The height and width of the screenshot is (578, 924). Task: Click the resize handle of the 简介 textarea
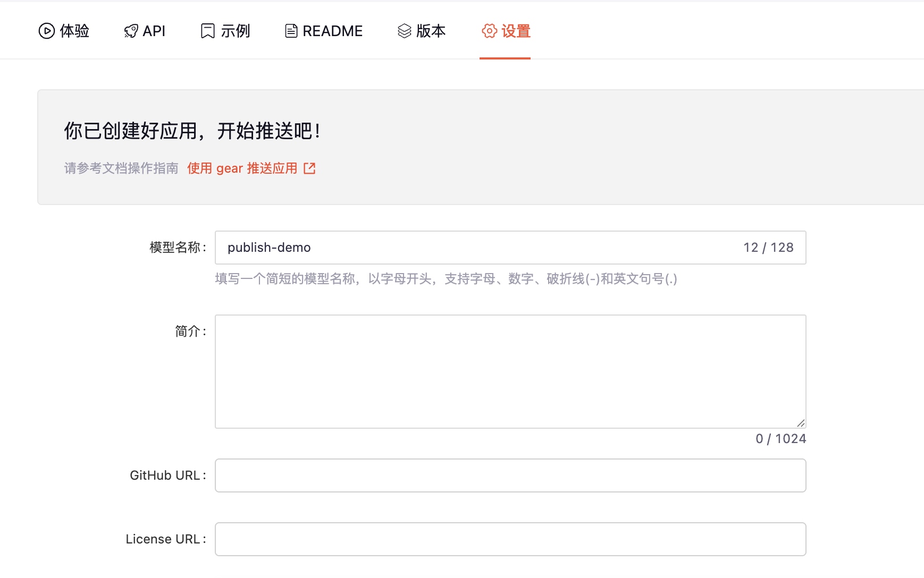click(x=801, y=423)
